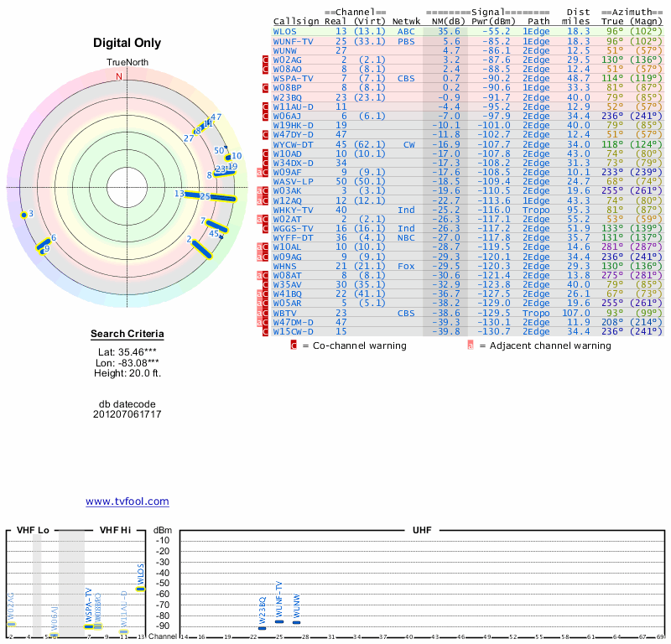Click the WUNF-TV callsign in the table

coord(294,41)
